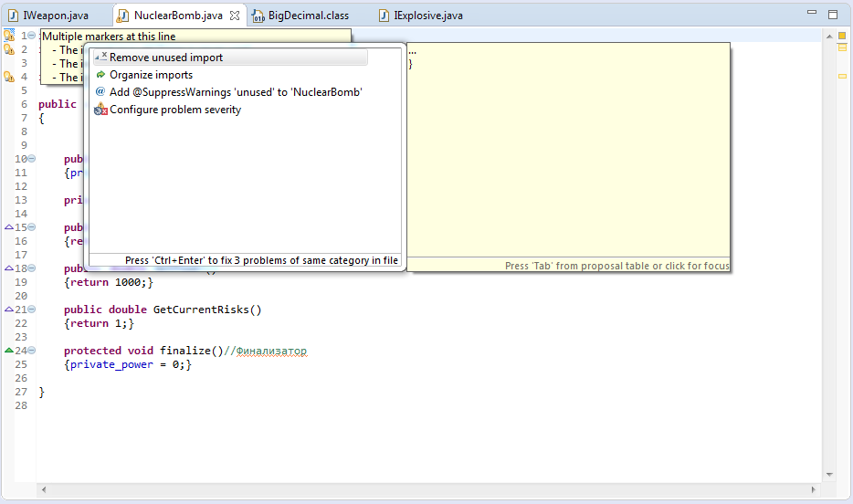853x504 pixels.
Task: Switch to the BigDecimal.class tab
Action: coord(300,16)
